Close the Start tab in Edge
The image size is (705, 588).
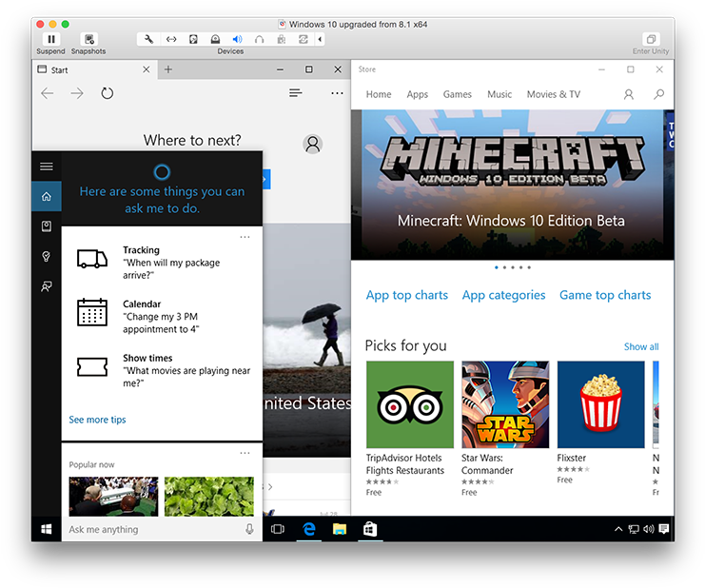(147, 69)
